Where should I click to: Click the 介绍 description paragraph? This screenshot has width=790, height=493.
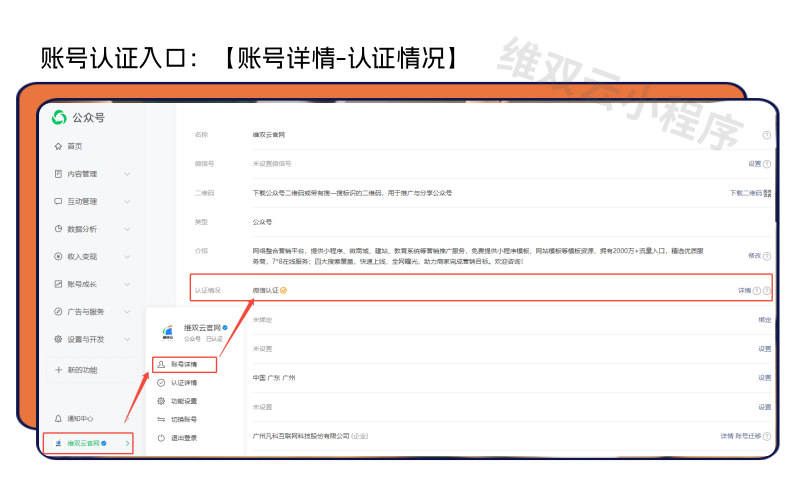click(x=478, y=256)
